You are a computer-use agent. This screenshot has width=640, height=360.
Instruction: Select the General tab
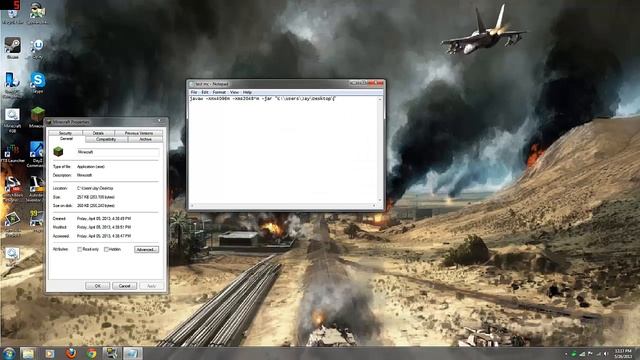coord(66,139)
